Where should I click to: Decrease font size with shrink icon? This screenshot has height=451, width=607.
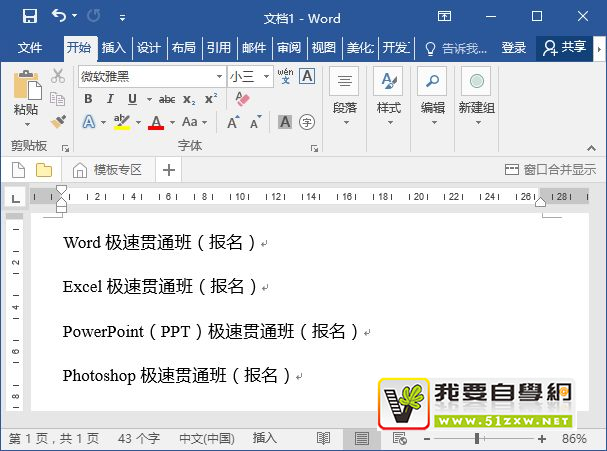256,122
